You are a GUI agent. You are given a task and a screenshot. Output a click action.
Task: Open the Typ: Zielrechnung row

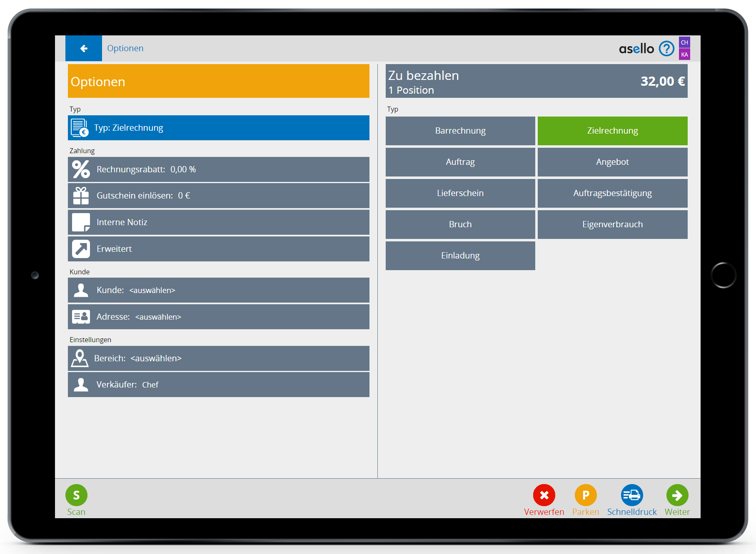[x=218, y=128]
